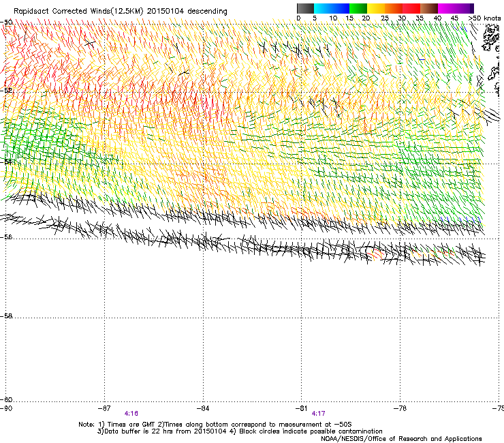This screenshot has height=443, width=504.
Task: Click the '>50 knots' legend label
Action: pos(484,18)
